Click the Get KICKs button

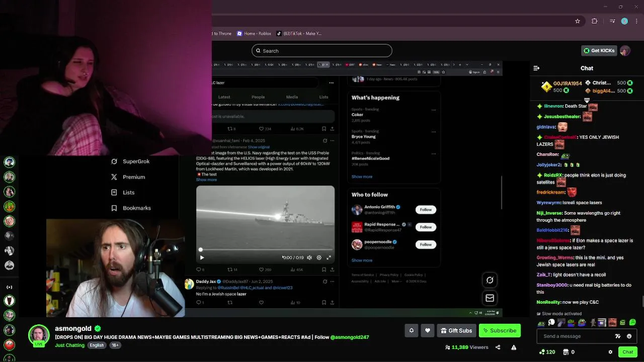[x=599, y=51]
